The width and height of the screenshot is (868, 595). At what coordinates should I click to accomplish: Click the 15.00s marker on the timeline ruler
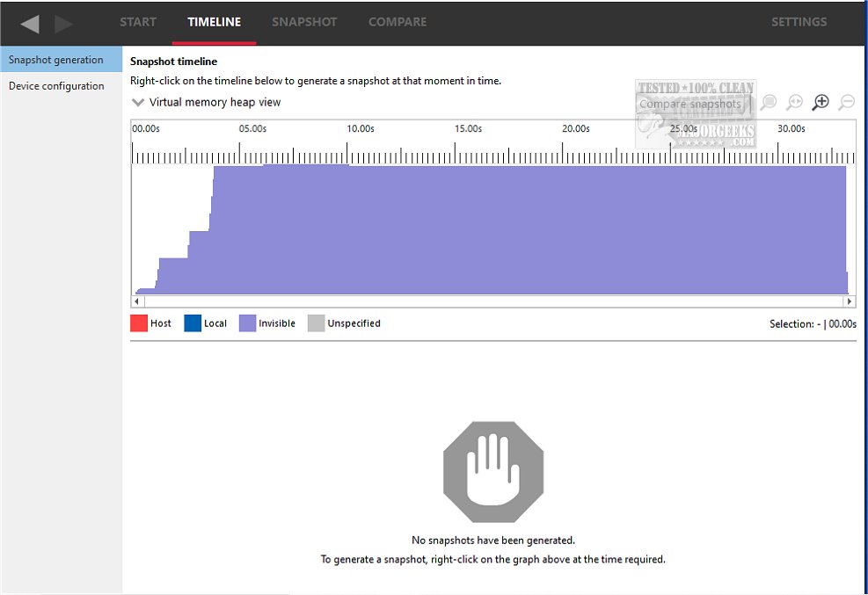(x=469, y=128)
